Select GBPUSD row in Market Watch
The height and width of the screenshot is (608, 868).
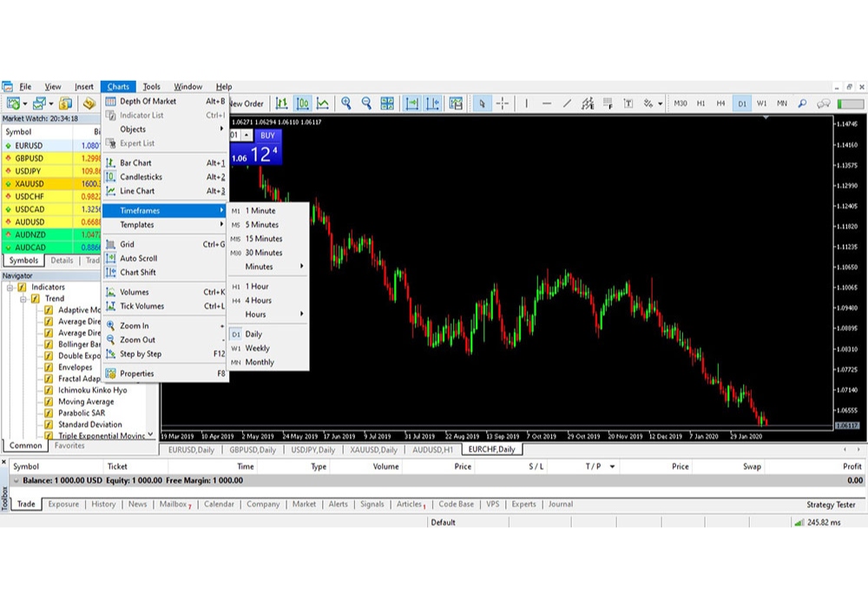[51, 158]
